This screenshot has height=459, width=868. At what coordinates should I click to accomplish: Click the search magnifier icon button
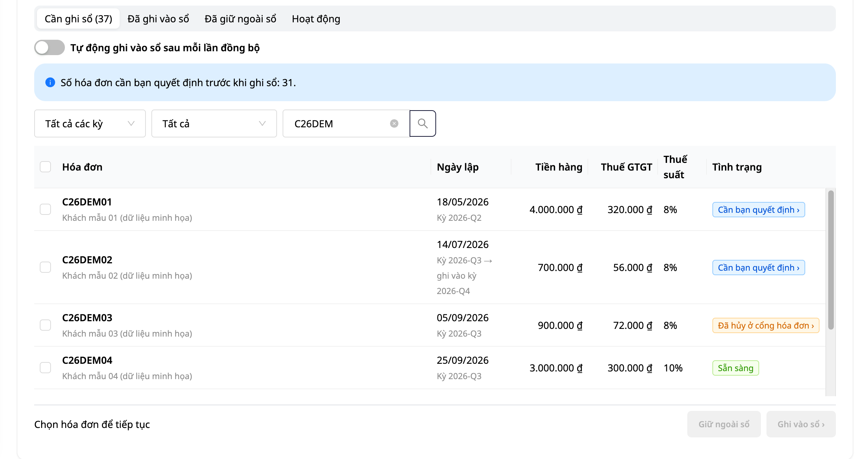click(422, 123)
